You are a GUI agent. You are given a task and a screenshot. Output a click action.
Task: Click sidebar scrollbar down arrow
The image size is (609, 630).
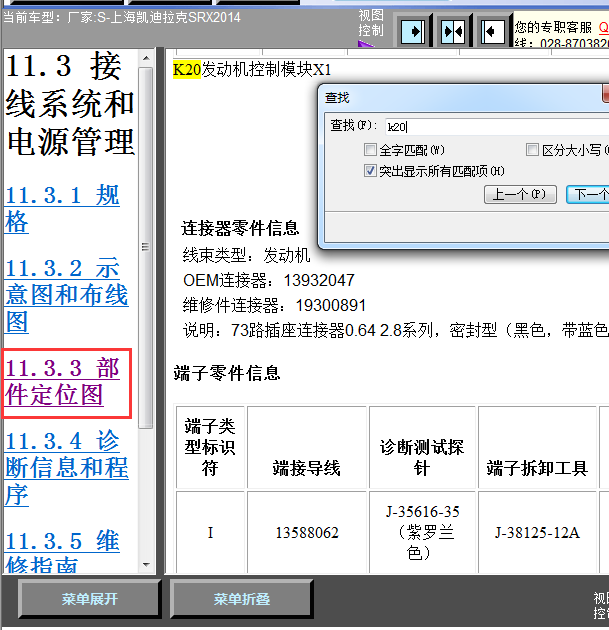point(146,565)
